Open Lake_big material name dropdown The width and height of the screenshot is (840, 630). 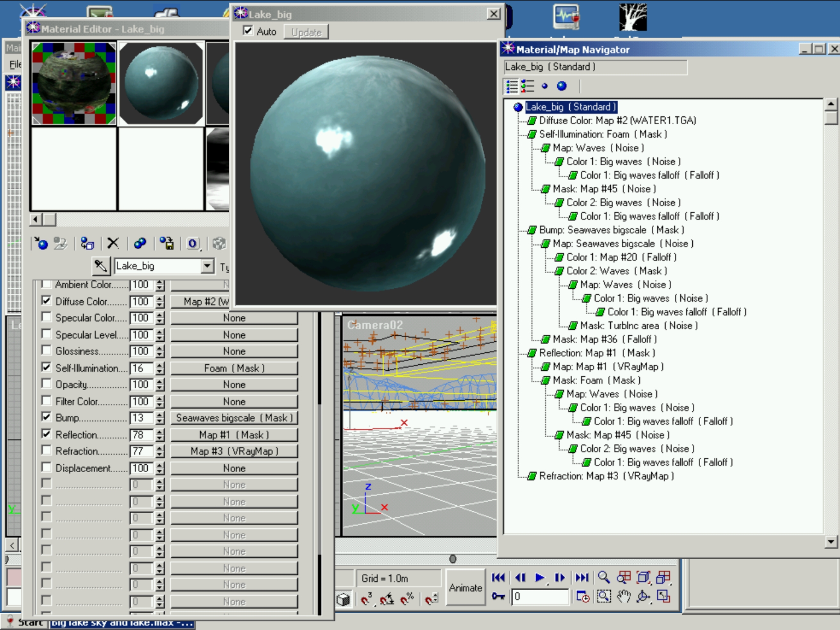(x=207, y=266)
